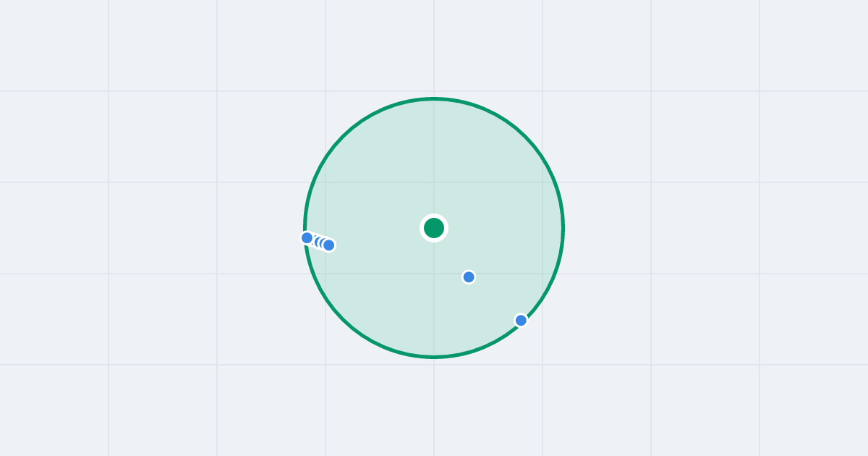
Task: Click the shaded area right of the center marker
Action: tap(499, 228)
